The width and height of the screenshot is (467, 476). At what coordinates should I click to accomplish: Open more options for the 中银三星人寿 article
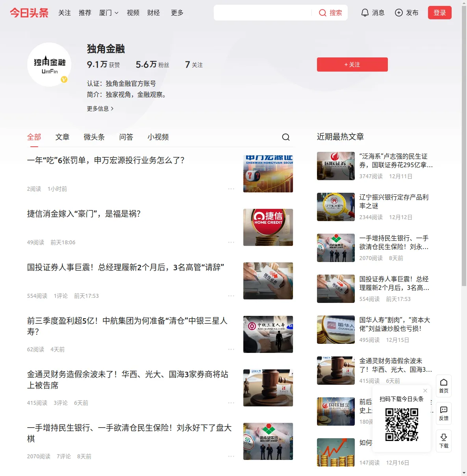pos(231,349)
